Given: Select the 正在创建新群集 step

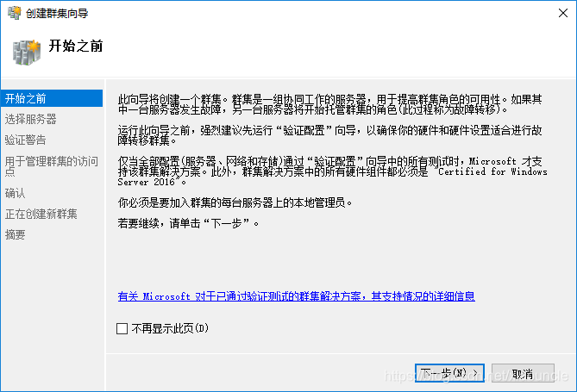Looking at the screenshot, I should click(41, 214).
